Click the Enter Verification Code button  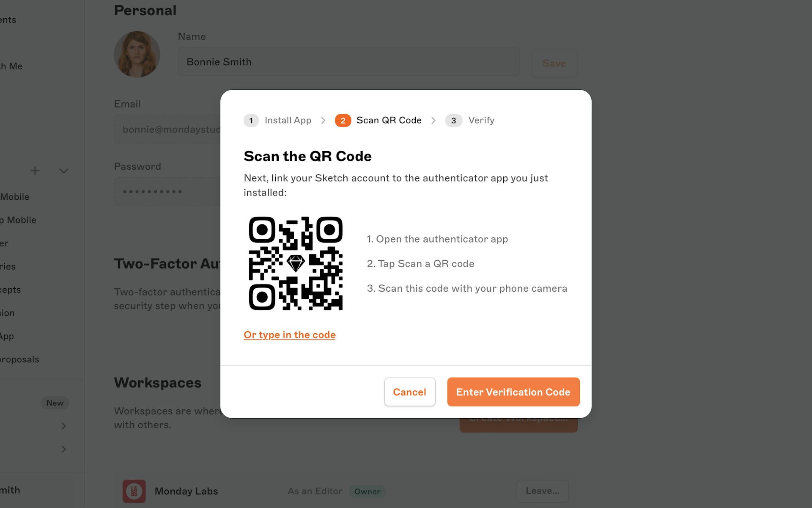tap(513, 392)
